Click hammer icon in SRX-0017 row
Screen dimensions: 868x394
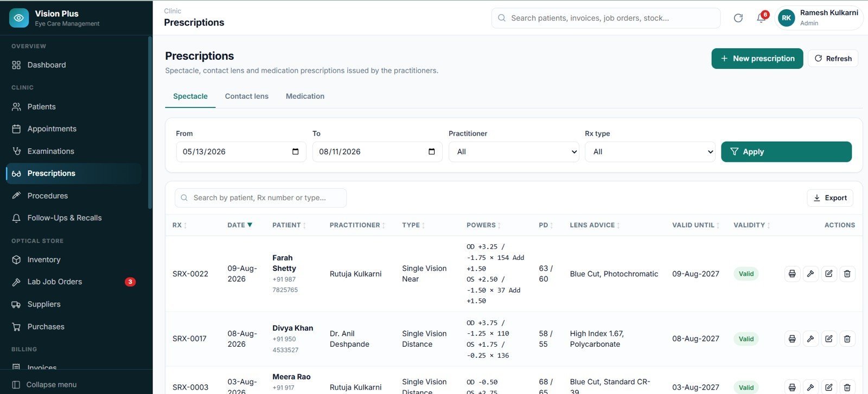pos(810,339)
